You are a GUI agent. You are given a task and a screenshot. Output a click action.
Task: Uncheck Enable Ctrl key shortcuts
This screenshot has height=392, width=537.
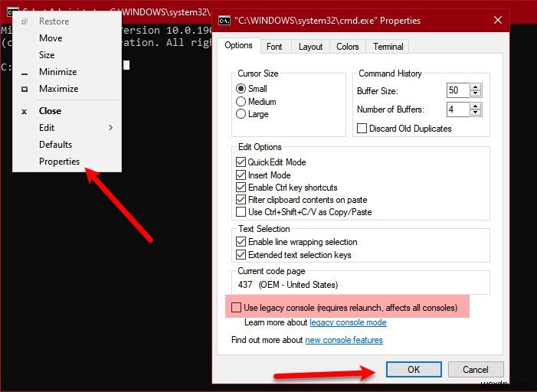[241, 188]
